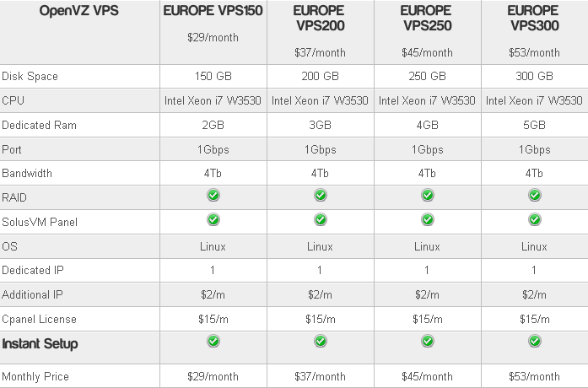The height and width of the screenshot is (388, 588).
Task: Select the EUROPE VPS250 plan header
Action: point(428,18)
